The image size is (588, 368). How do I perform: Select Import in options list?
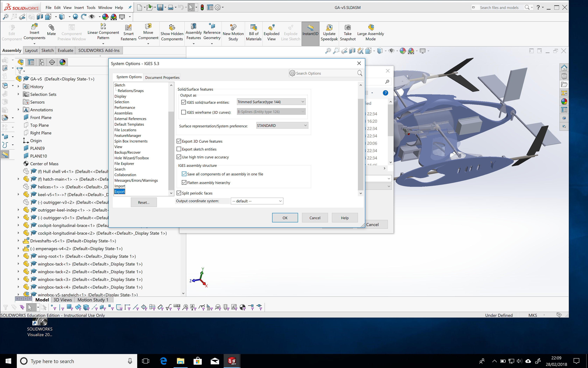click(x=120, y=186)
